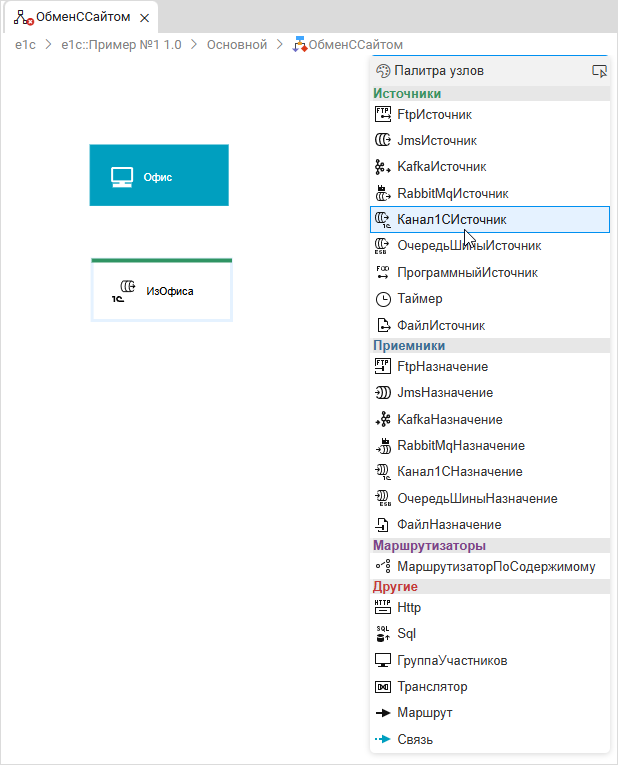The image size is (618, 765).
Task: Select the Офис participant group node
Action: point(158,176)
